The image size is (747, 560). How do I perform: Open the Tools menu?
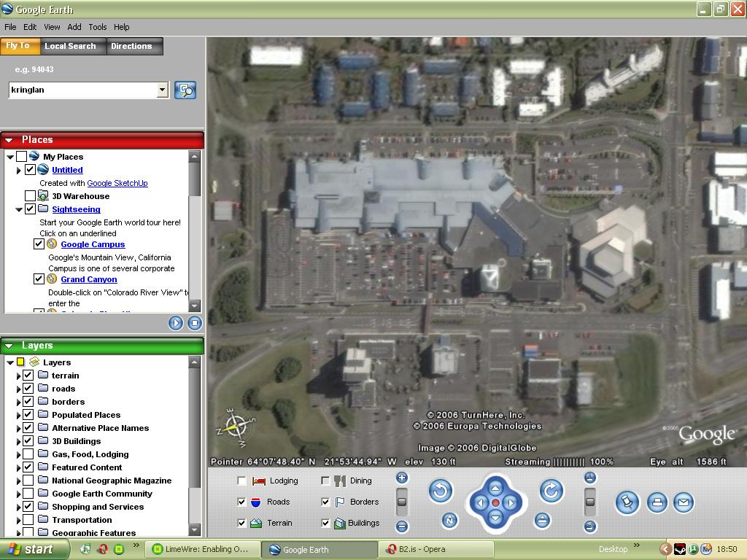click(x=98, y=27)
